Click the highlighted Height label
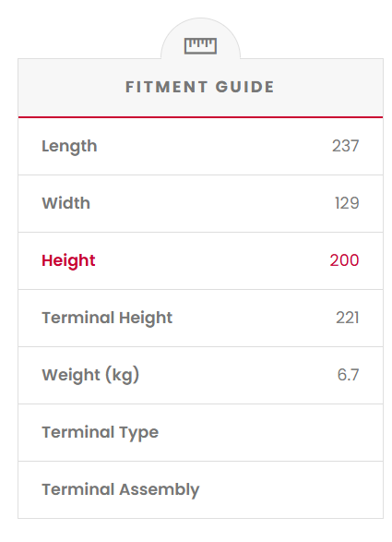Viewport: 392px width, 542px height. 68,260
